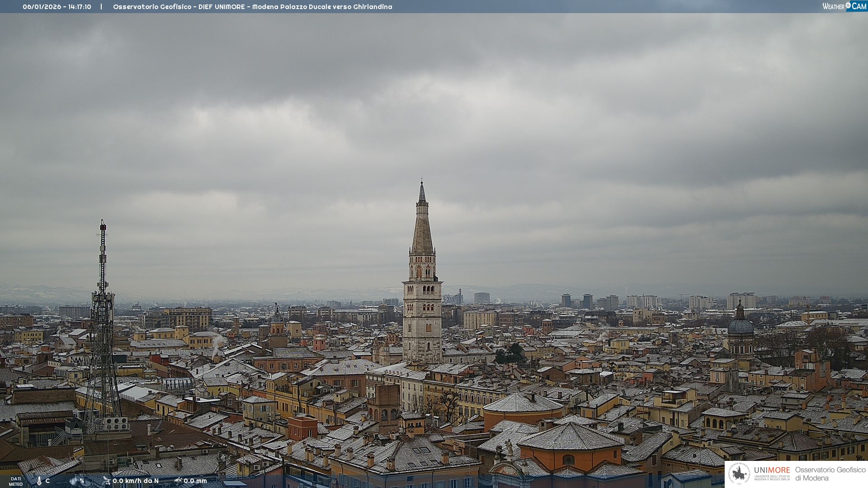Click the DATI METEO label

(16, 481)
